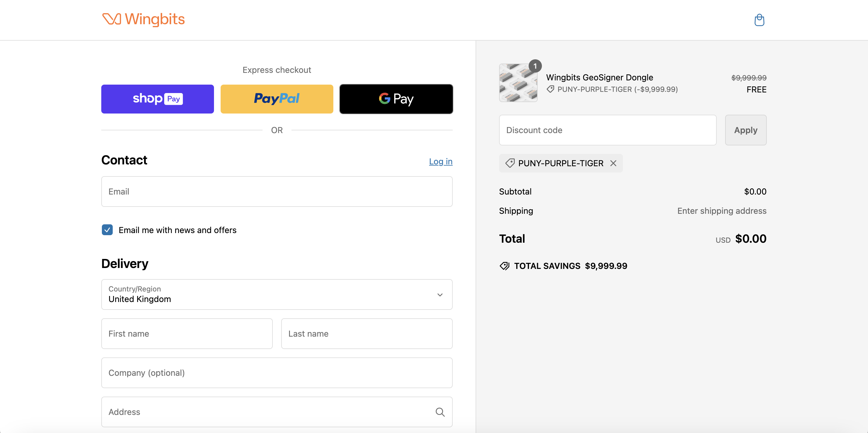Apply the discount code
Viewport: 868px width, 433px height.
point(745,130)
